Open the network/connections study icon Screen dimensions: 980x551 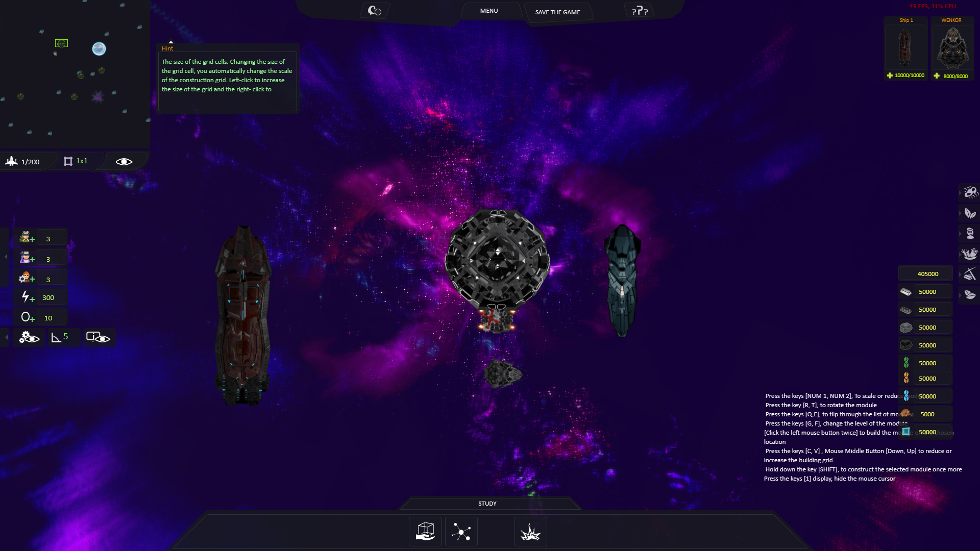click(461, 531)
